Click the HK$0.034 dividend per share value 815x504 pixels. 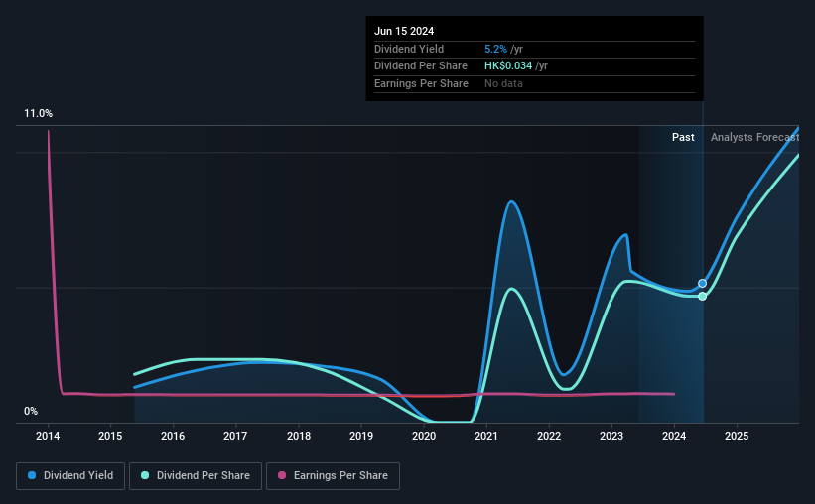(x=508, y=66)
